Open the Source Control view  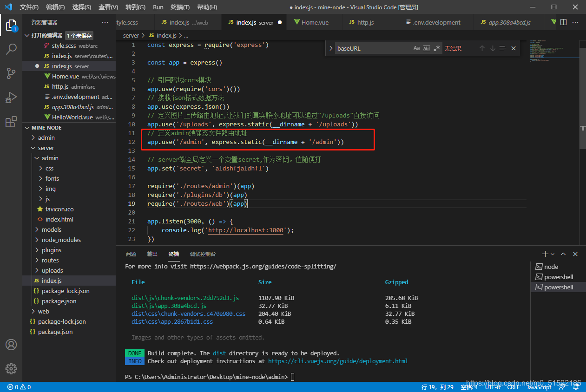pos(11,73)
